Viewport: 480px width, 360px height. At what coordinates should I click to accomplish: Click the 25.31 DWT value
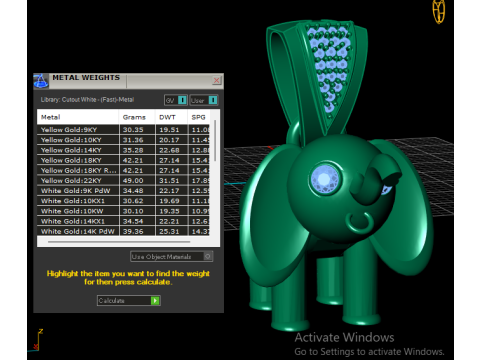point(169,231)
